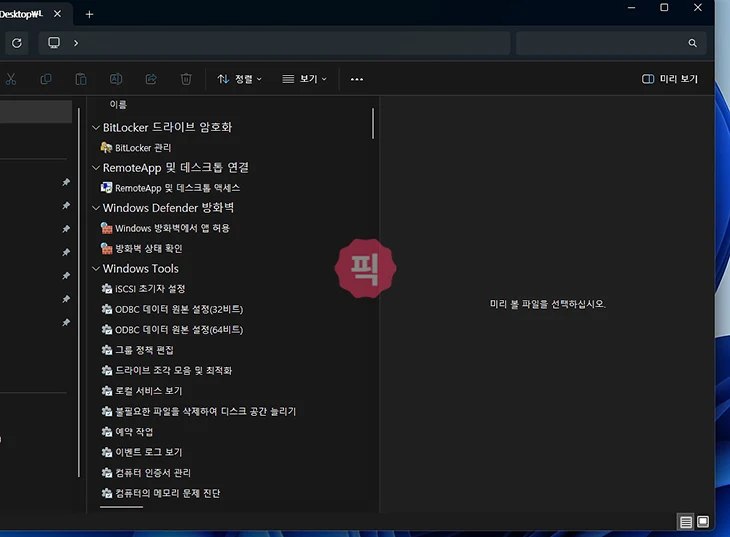Select ODBC 데이터 원본 설정(64비트)
Screen dimensions: 730x537
pyautogui.click(x=179, y=330)
